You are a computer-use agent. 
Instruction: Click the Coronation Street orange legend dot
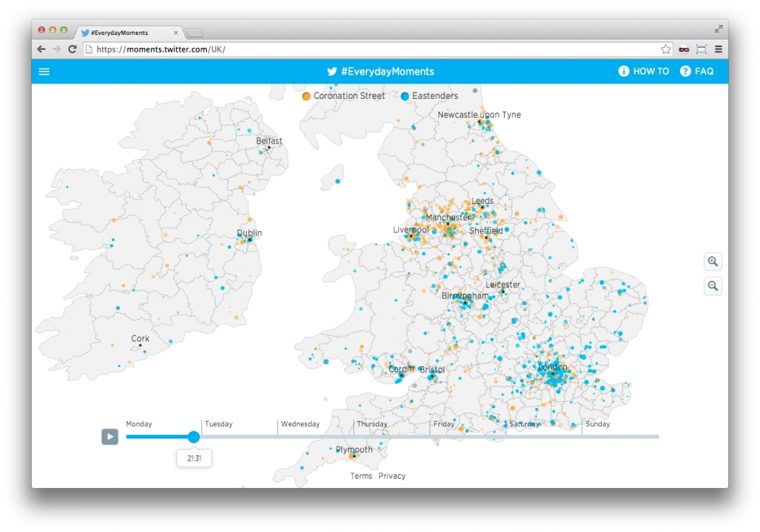coord(306,96)
